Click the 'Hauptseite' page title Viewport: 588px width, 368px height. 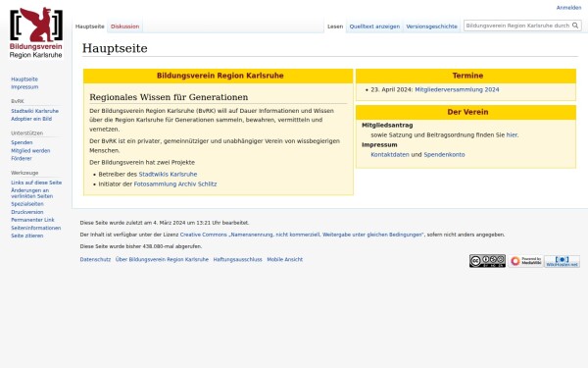115,48
